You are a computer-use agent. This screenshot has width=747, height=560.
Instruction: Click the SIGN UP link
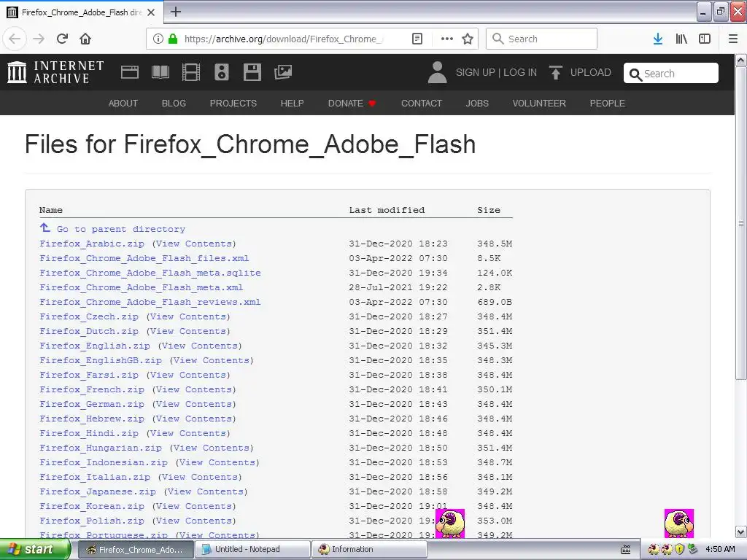tap(476, 72)
